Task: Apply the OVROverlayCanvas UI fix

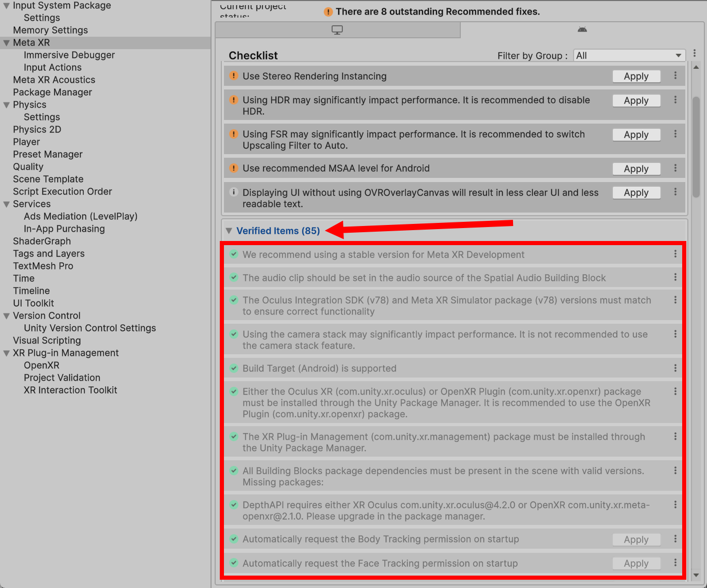Action: click(636, 193)
